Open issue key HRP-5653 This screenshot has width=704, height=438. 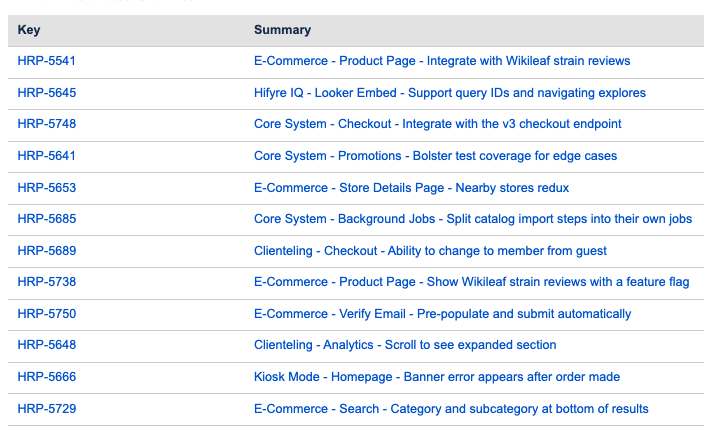pyautogui.click(x=47, y=188)
